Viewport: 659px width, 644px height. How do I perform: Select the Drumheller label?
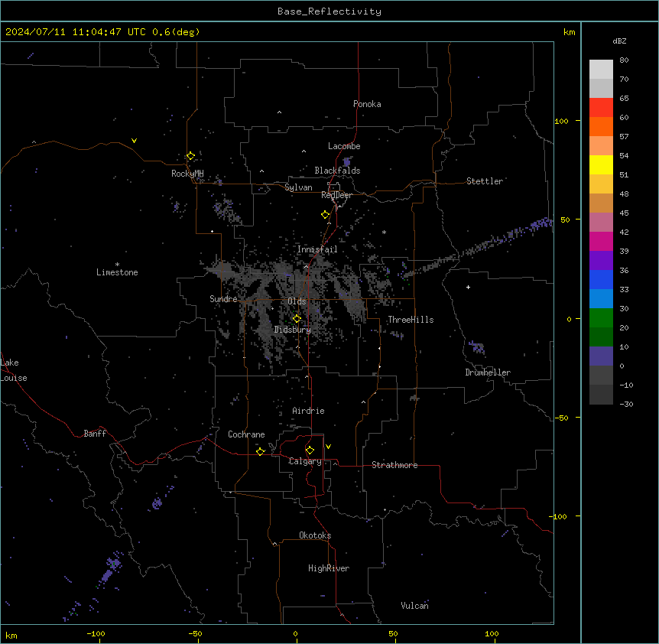tap(488, 372)
